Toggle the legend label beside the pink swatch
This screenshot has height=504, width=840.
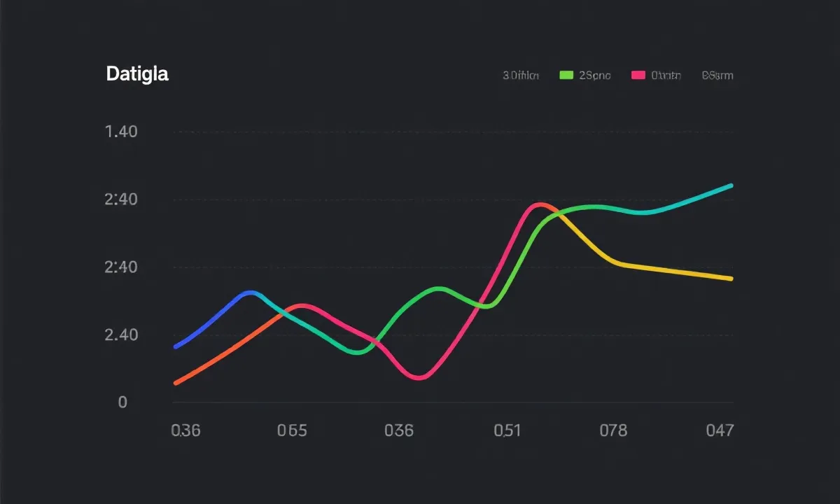pyautogui.click(x=666, y=76)
